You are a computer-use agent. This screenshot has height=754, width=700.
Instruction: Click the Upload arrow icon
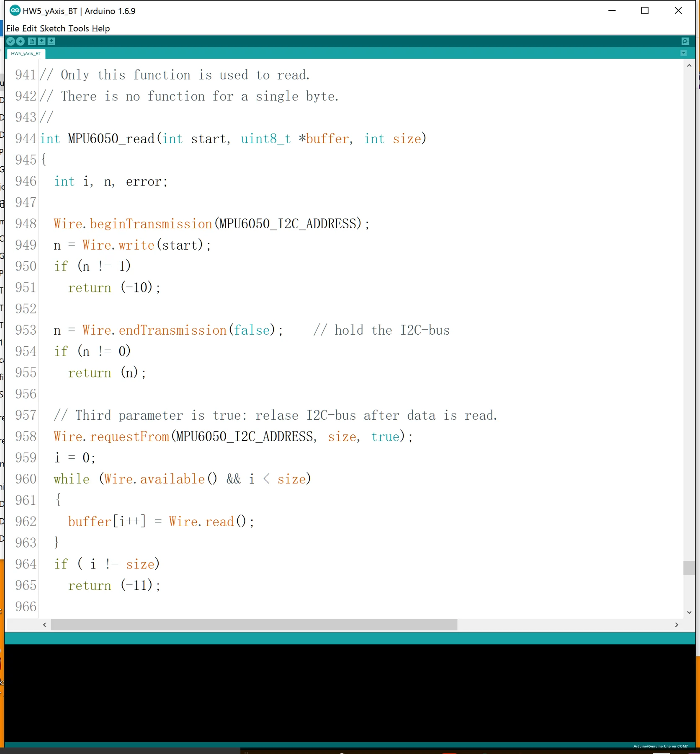(x=20, y=41)
